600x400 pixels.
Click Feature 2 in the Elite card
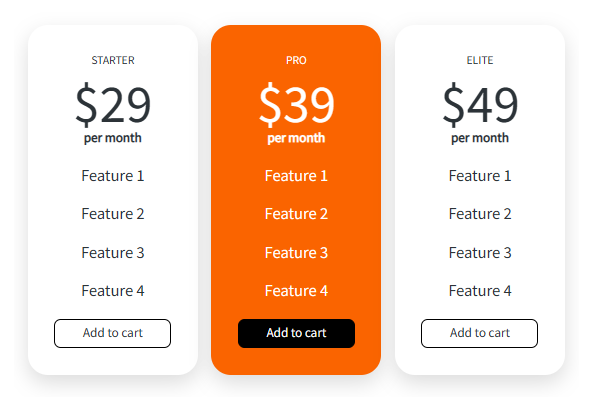point(480,214)
